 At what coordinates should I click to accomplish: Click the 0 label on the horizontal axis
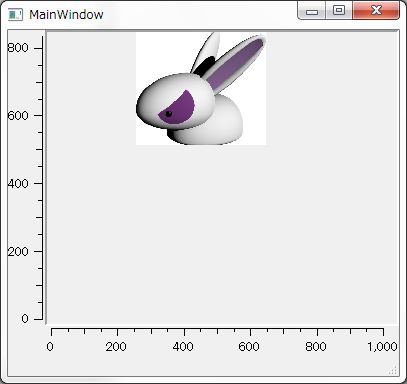coord(50,347)
